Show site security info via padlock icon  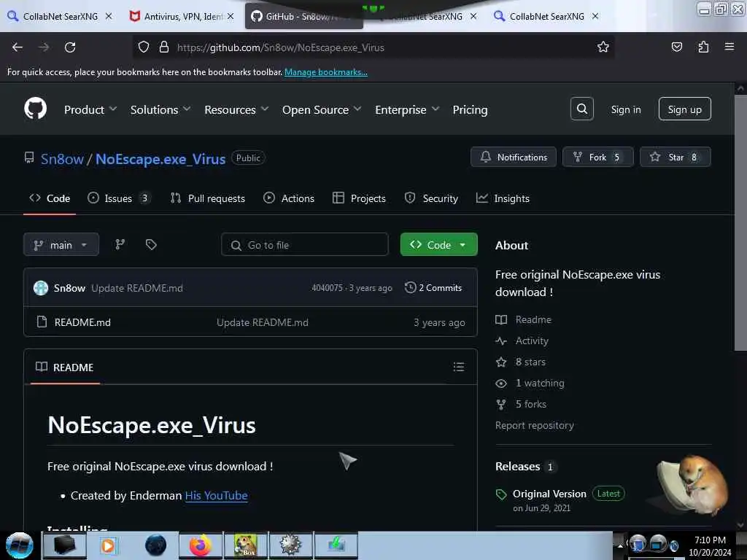click(x=164, y=47)
